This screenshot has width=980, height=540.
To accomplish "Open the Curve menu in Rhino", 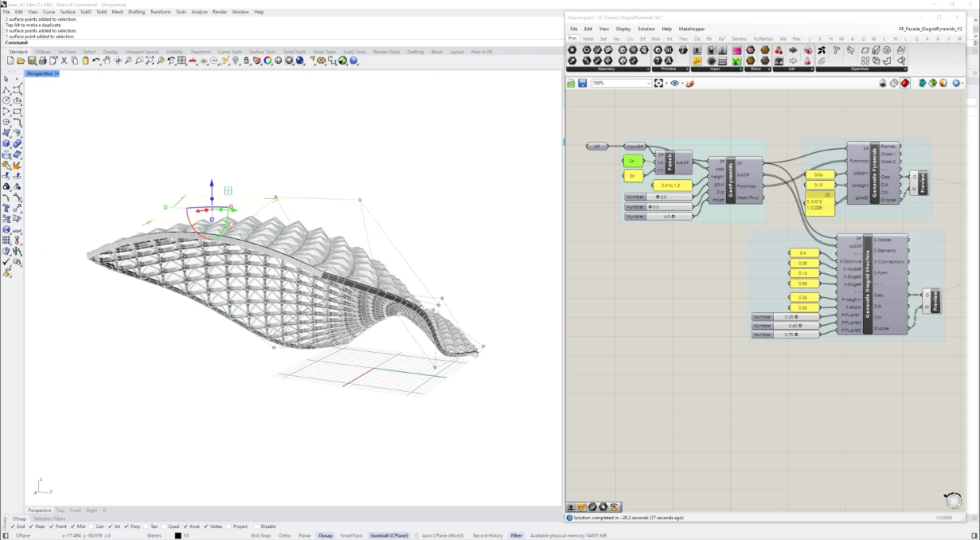I will [x=49, y=12].
